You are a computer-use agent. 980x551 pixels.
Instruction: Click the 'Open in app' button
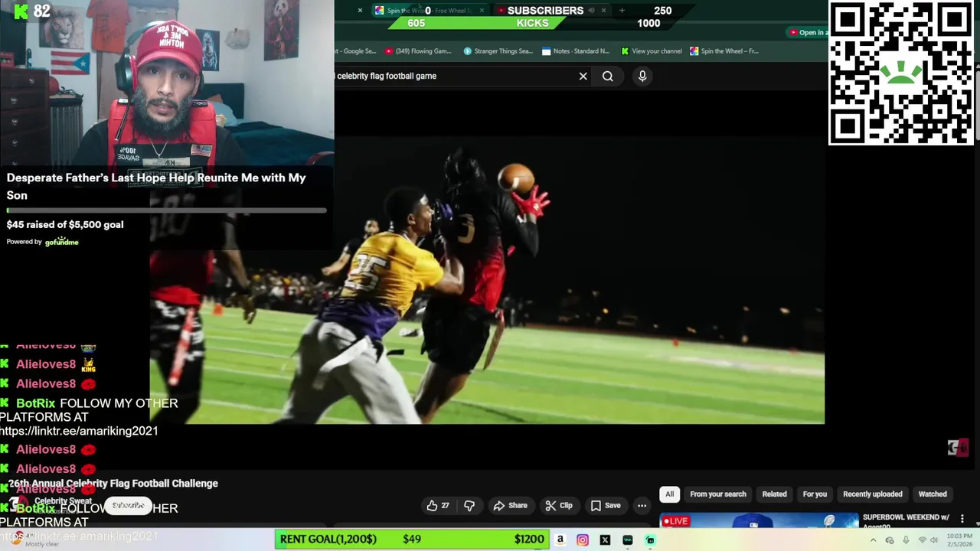[x=807, y=32]
